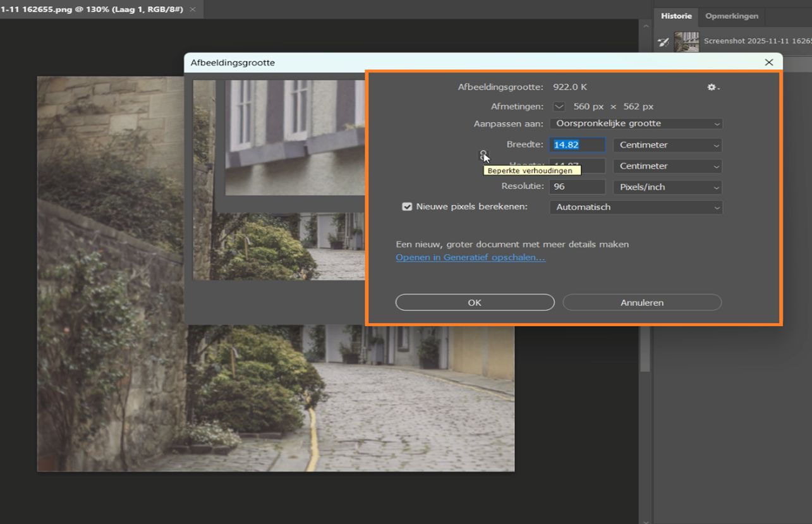Screen dimensions: 812x524
Task: Click the Afbeeldingsgrootte dialog title text
Action: (x=233, y=63)
